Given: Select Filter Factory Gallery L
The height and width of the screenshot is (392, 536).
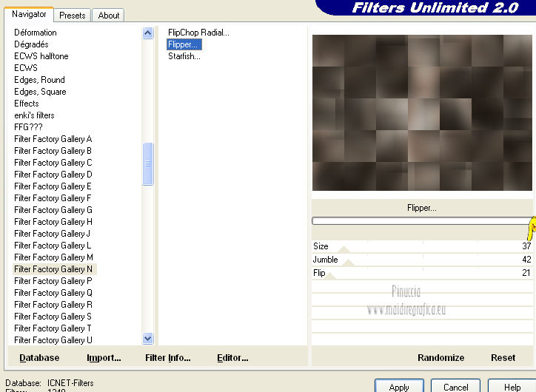Looking at the screenshot, I should (x=53, y=246).
